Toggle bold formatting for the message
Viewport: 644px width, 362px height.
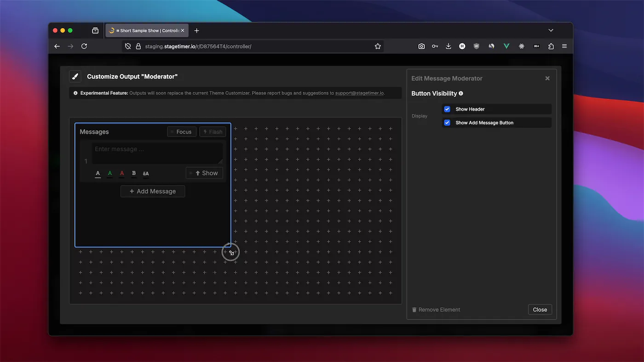click(133, 173)
